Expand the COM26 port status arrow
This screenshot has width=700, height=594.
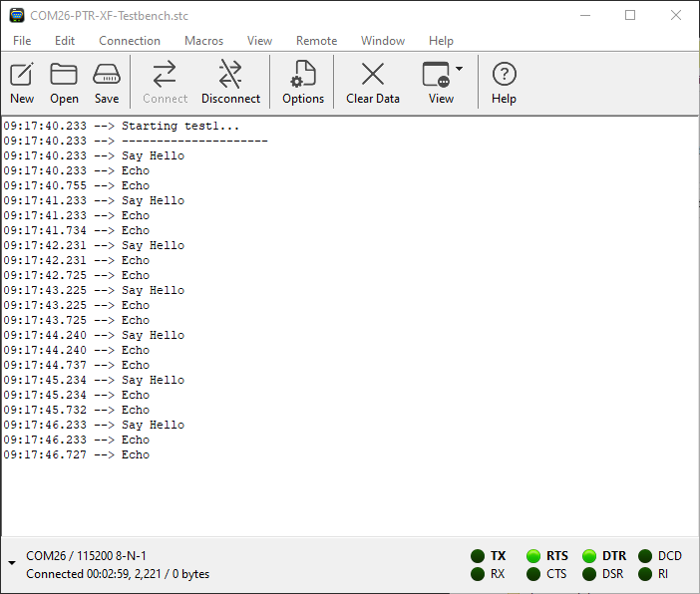pos(12,564)
